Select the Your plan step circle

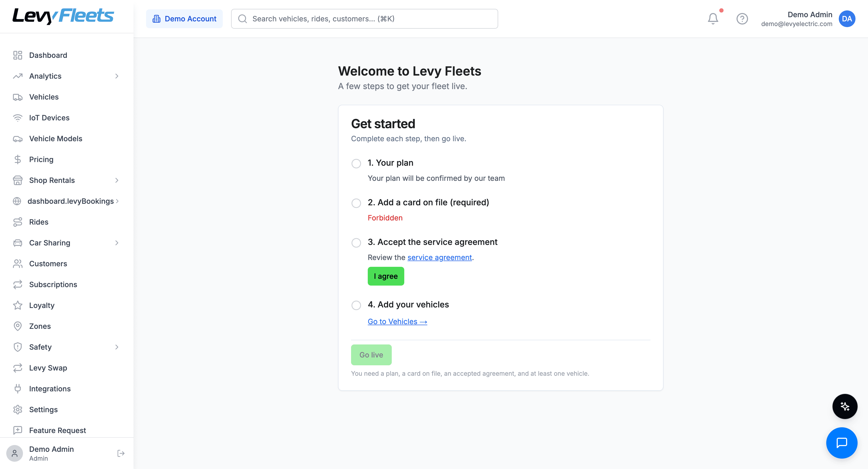coord(356,164)
